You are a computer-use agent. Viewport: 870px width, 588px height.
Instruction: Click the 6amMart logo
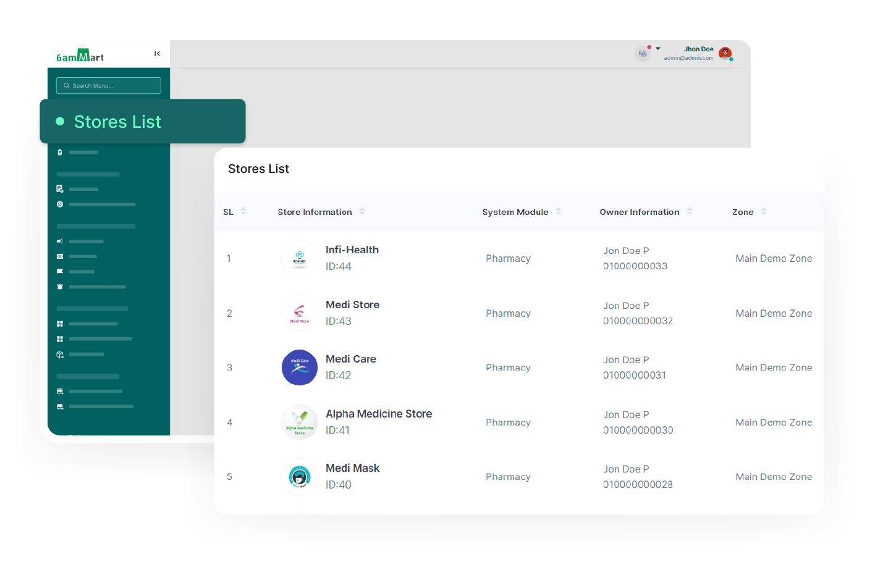pyautogui.click(x=80, y=56)
